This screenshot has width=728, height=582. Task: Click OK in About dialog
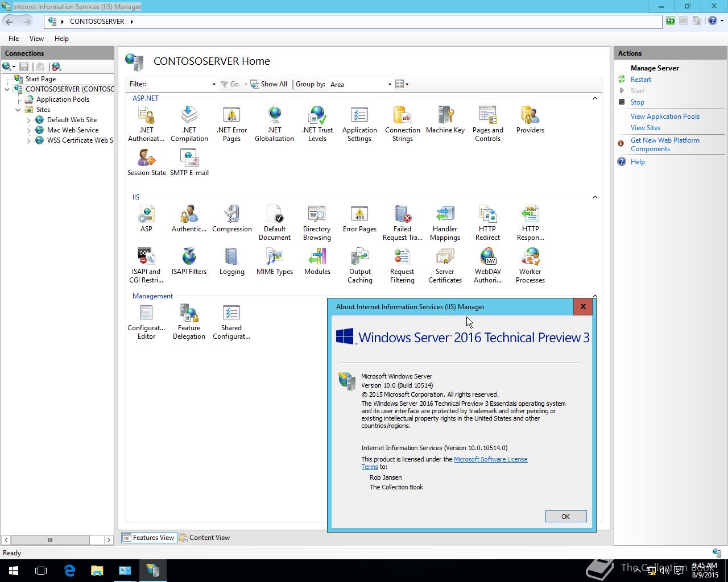pos(565,516)
